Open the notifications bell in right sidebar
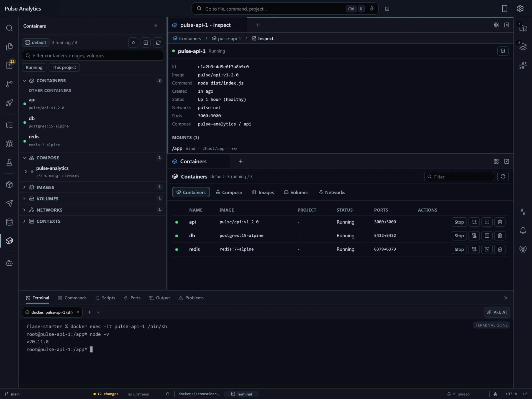 pos(523,230)
